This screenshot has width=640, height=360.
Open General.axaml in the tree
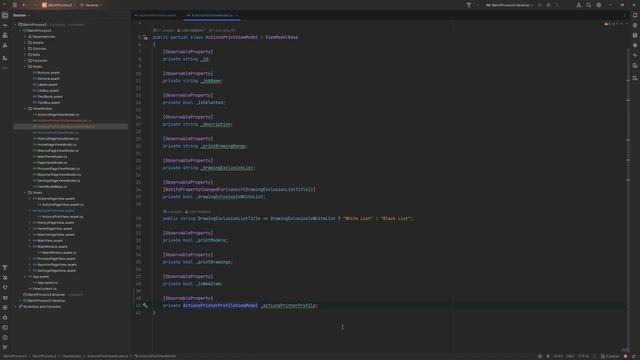[48, 79]
